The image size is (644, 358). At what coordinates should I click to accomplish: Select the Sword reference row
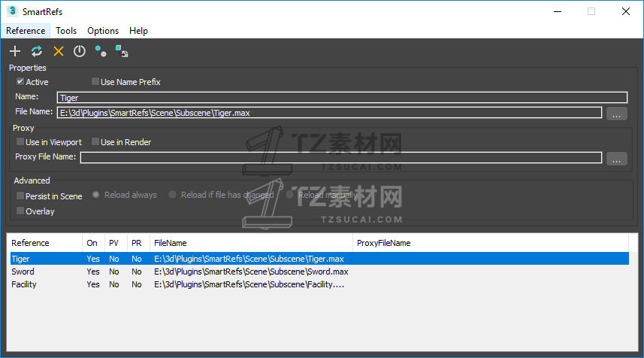(319, 272)
